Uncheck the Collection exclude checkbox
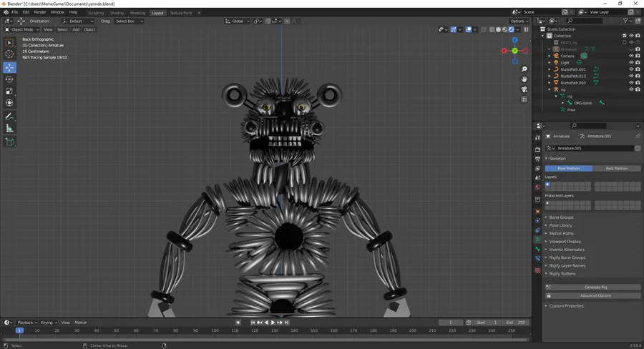 (x=624, y=36)
